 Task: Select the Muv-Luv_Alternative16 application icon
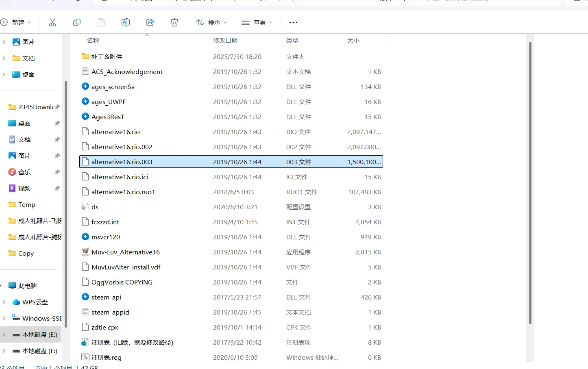85,252
